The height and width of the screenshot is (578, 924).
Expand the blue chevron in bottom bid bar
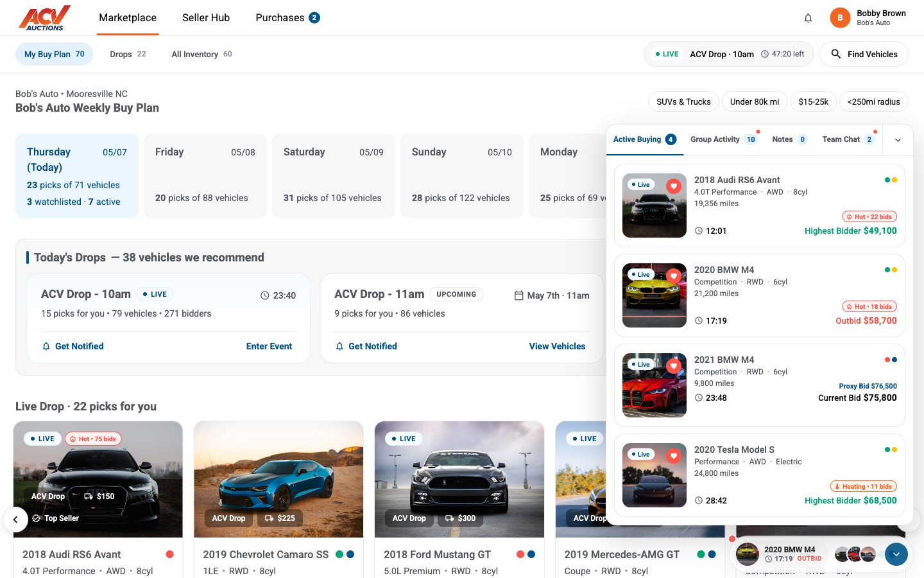pos(896,554)
